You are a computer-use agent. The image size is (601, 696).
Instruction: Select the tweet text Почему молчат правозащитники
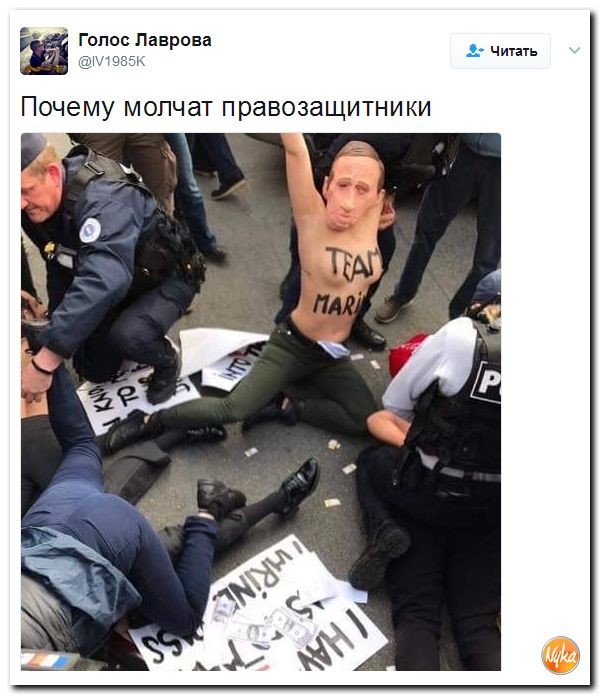pos(226,107)
